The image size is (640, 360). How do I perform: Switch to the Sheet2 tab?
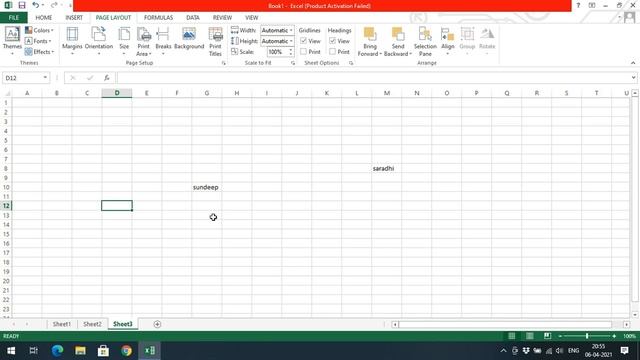[x=92, y=324]
